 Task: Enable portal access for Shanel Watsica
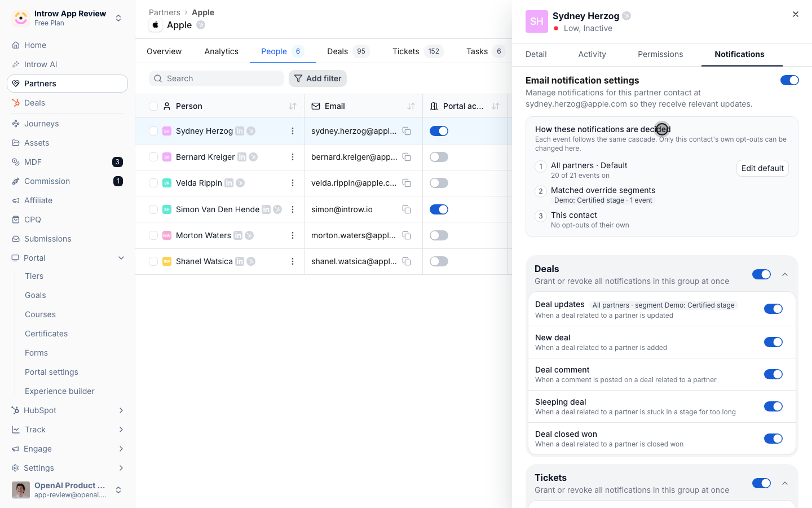[x=439, y=261]
